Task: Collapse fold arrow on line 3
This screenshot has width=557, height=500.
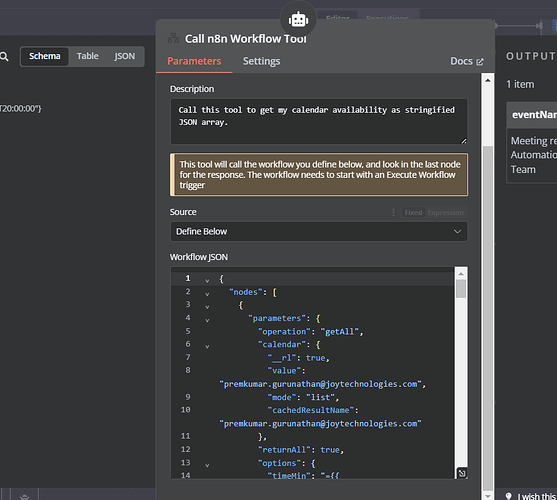Action: pyautogui.click(x=207, y=307)
